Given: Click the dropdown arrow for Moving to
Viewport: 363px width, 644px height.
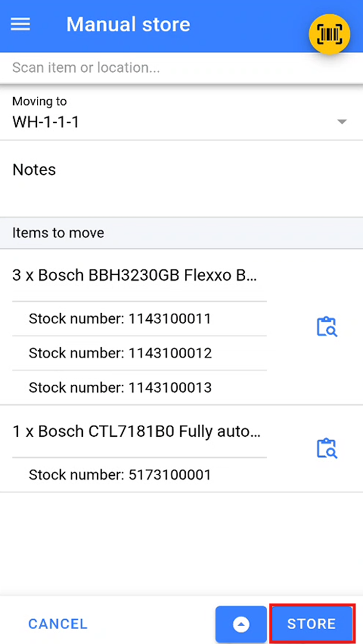Looking at the screenshot, I should 342,122.
